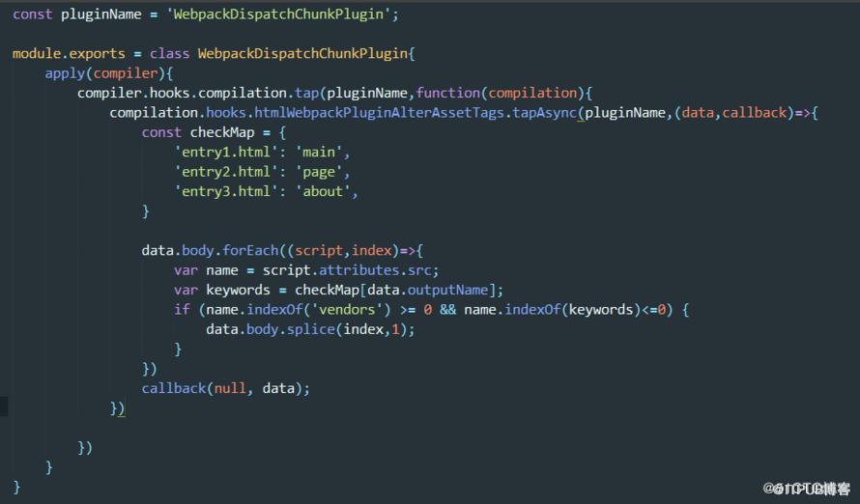
Task: Click the if keyword
Action: point(182,310)
